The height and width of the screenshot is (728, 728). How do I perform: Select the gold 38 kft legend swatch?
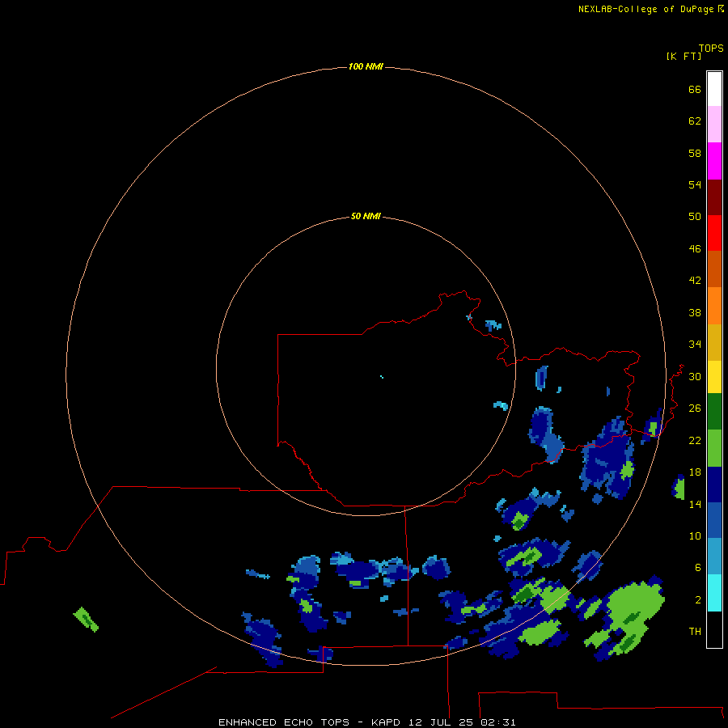714,342
